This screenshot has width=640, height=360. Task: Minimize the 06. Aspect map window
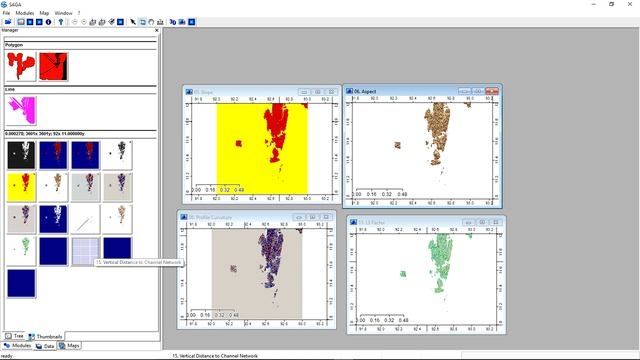click(464, 91)
